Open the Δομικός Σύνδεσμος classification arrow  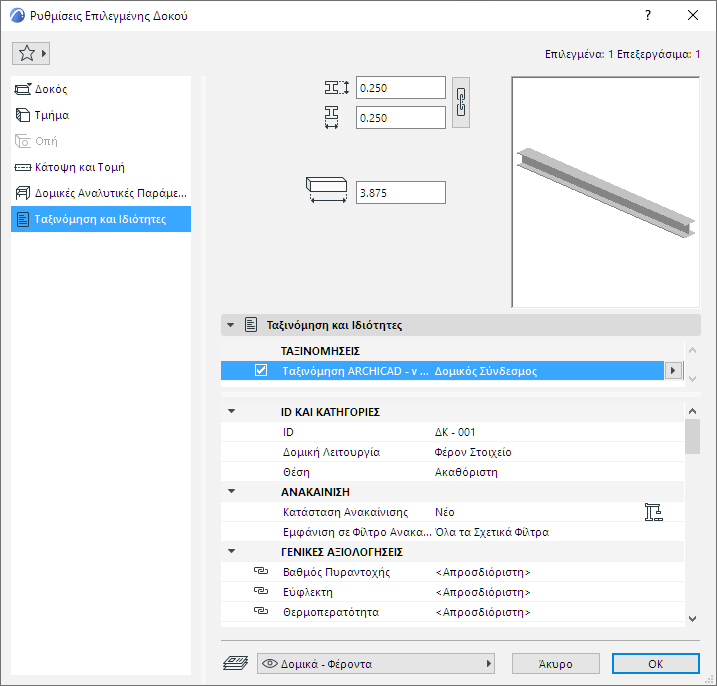pos(673,370)
